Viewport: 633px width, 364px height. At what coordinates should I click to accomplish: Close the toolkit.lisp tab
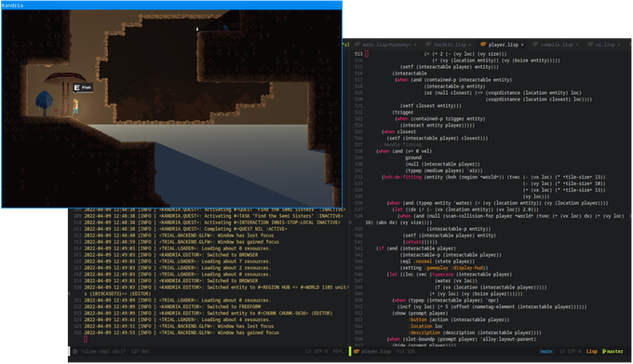(x=470, y=45)
